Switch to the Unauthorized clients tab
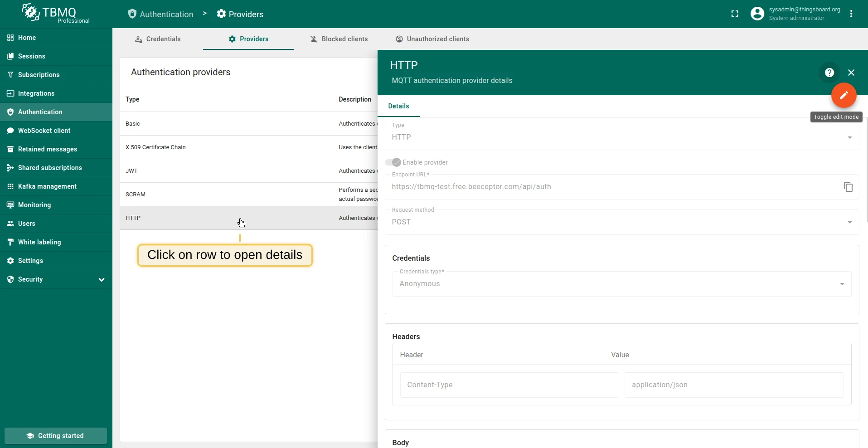868x448 pixels. 432,39
